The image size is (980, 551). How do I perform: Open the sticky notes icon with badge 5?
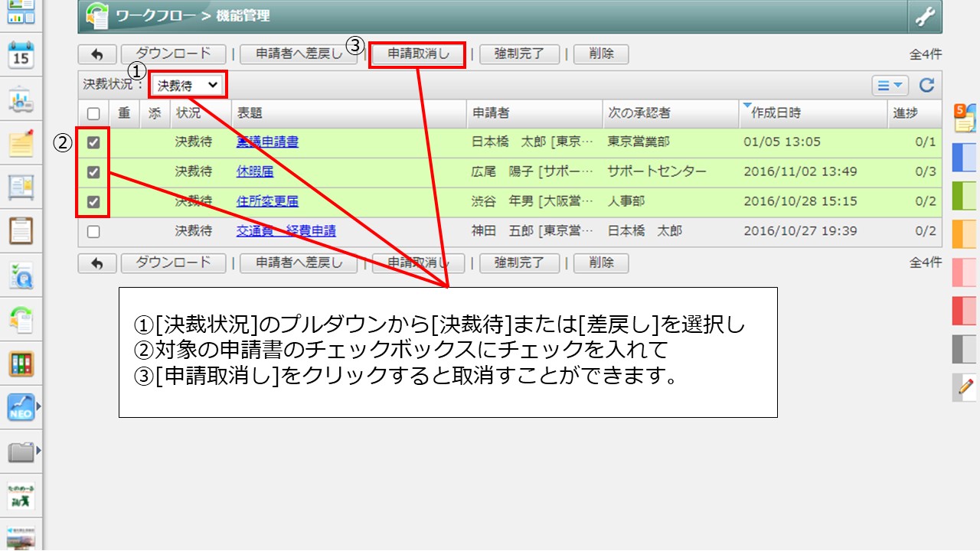tap(965, 119)
